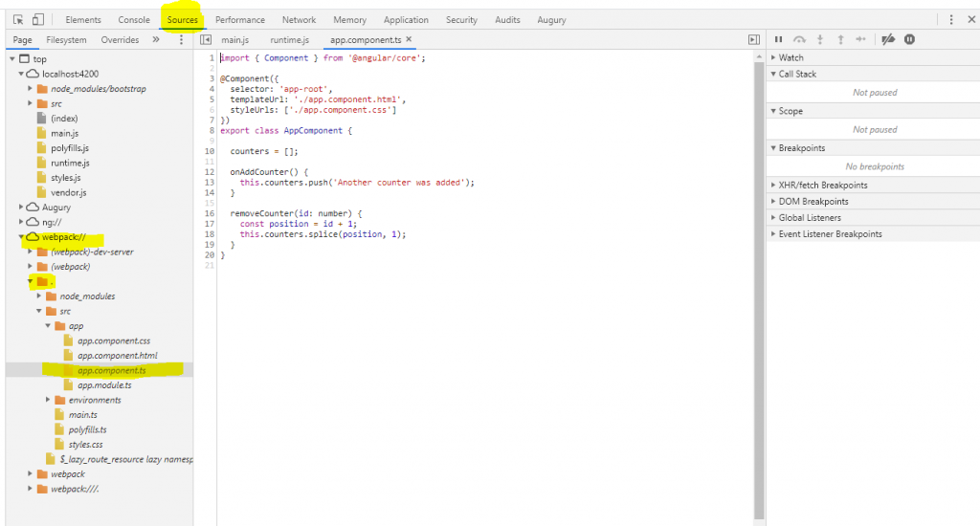Viewport: 980px width, 526px height.
Task: Toggle device toolbar icon
Action: tap(38, 19)
